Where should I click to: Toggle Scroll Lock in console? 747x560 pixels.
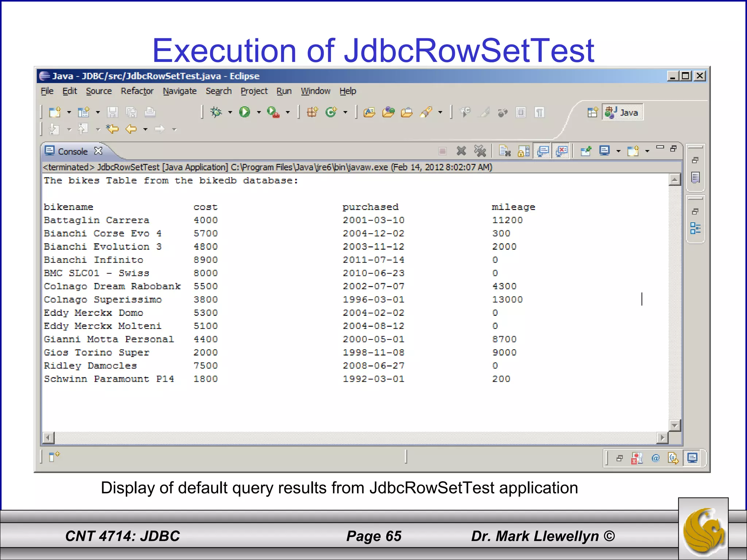524,151
